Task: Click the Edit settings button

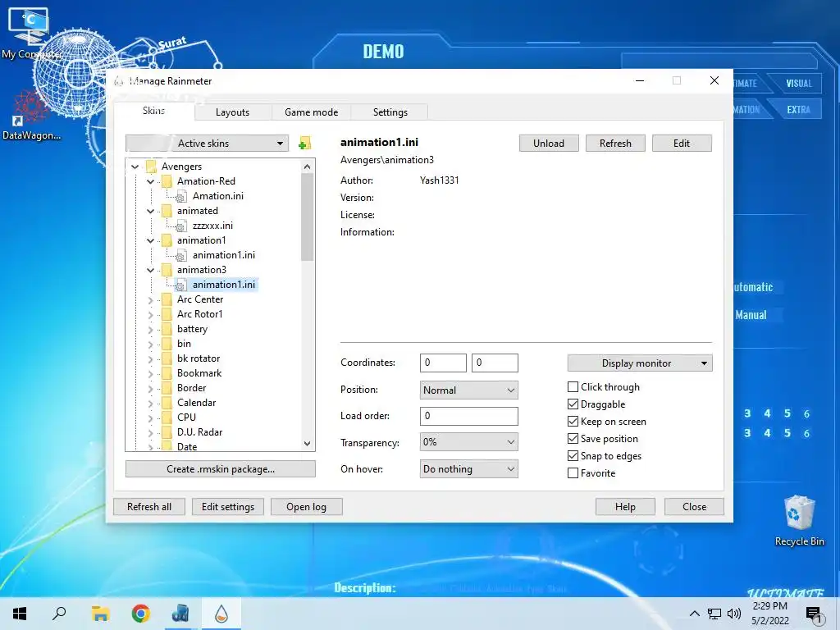Action: [x=228, y=507]
